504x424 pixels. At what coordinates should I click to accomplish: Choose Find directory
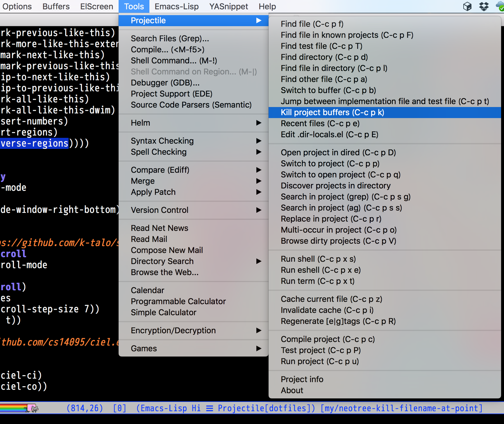385,57
